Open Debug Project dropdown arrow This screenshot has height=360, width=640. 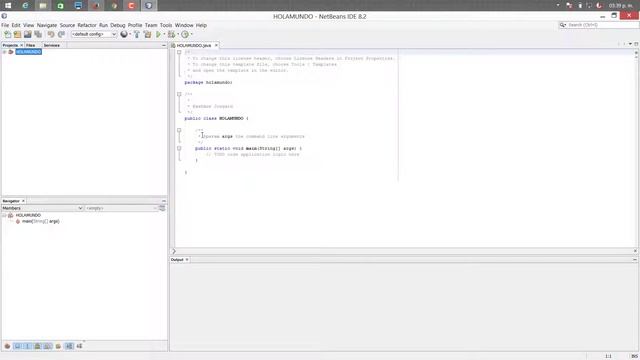coord(178,35)
